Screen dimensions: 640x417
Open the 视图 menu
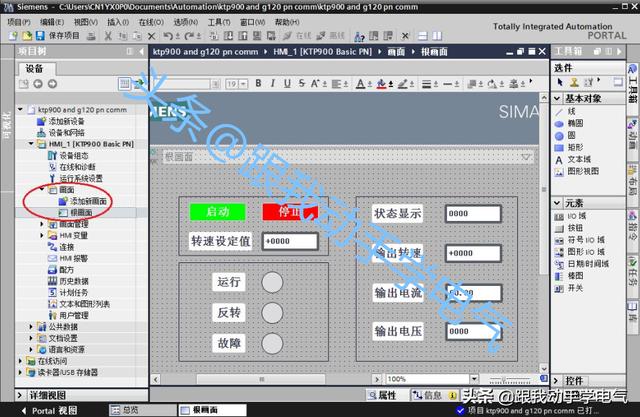click(x=86, y=22)
